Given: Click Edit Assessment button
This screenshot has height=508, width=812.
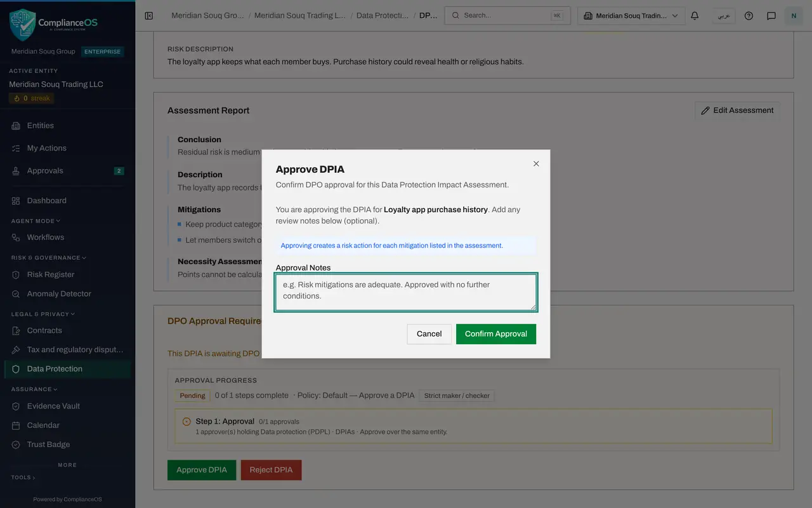Looking at the screenshot, I should [737, 110].
